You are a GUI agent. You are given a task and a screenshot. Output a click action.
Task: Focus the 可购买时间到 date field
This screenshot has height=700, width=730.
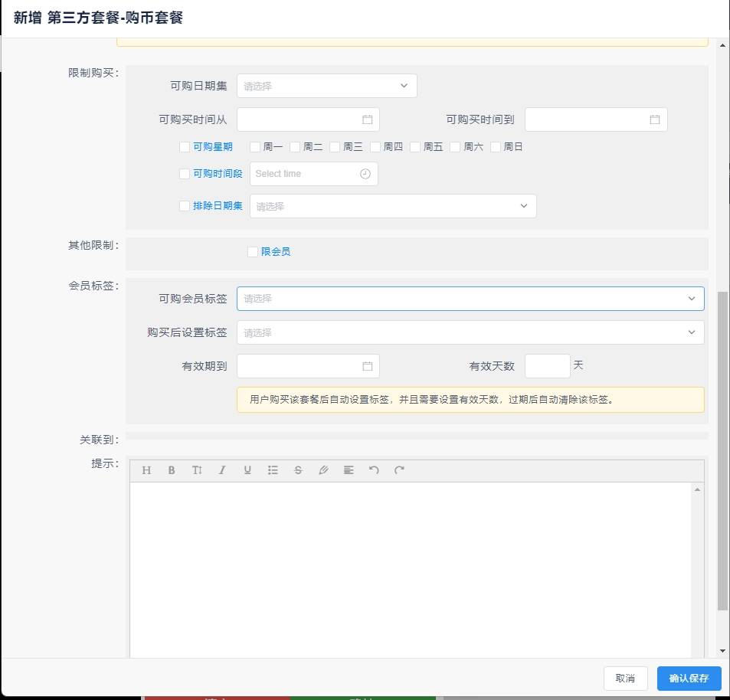(x=596, y=119)
